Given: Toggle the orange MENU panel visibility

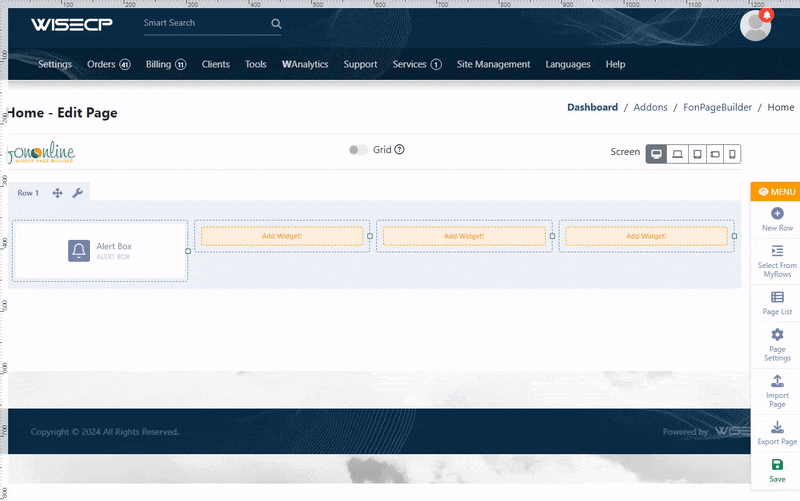Looking at the screenshot, I should [776, 192].
